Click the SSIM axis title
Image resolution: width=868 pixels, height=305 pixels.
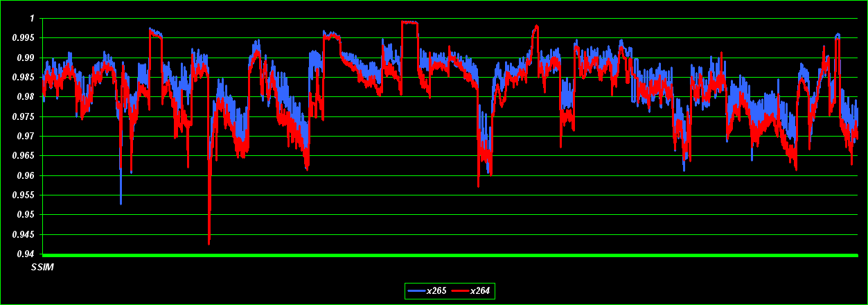42,267
